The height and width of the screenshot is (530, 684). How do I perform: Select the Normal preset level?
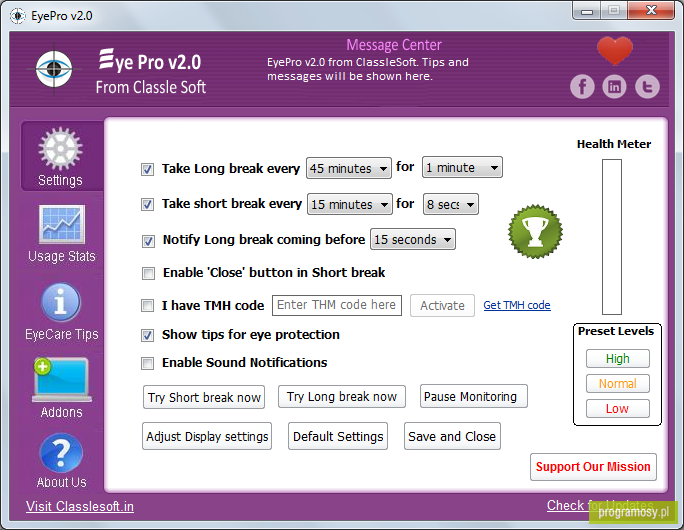tap(618, 383)
